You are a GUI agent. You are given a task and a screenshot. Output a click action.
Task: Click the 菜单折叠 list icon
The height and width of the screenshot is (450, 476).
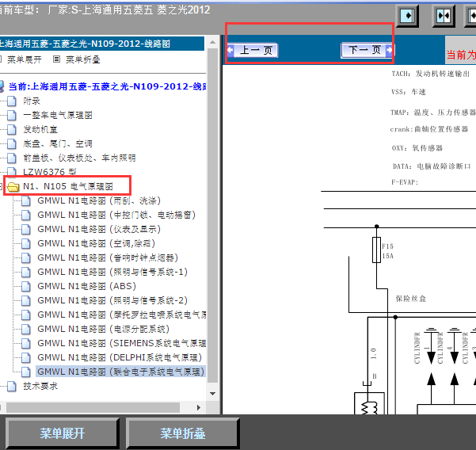click(56, 59)
